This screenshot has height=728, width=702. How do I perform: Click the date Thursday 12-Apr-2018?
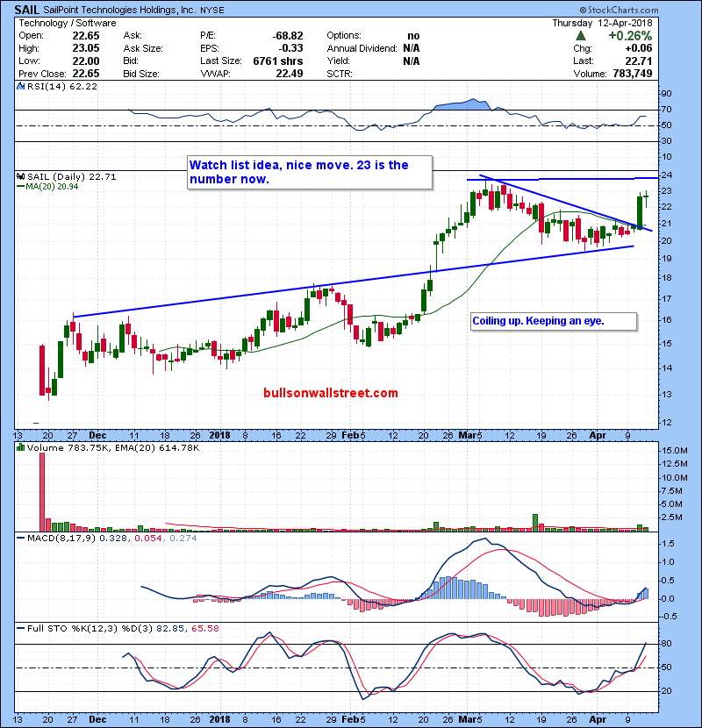tap(602, 23)
